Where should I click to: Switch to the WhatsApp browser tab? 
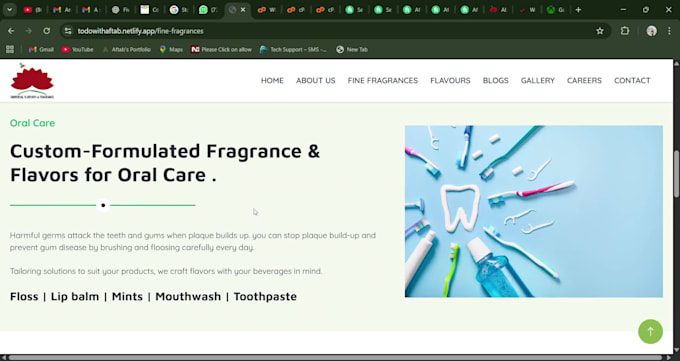(207, 10)
